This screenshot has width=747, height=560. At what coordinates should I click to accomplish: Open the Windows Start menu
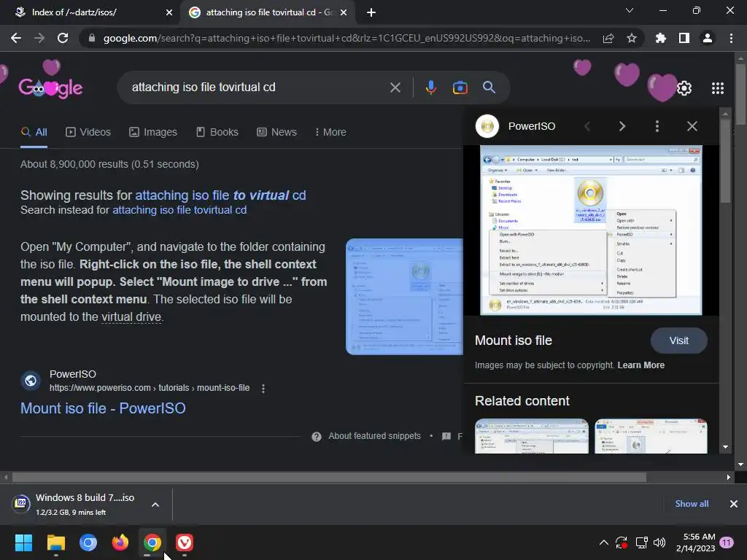[x=23, y=542]
